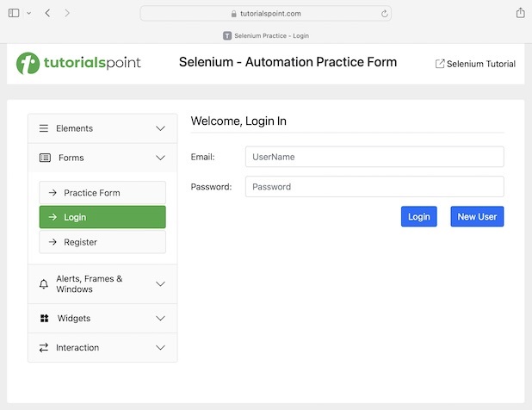Go back with the browser back arrow
The image size is (532, 410).
(47, 13)
